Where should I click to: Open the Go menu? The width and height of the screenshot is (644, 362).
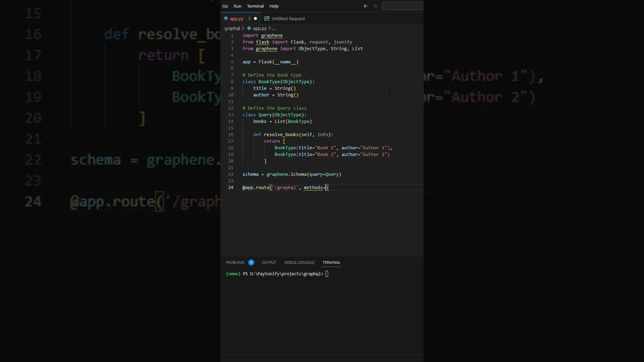(x=225, y=6)
